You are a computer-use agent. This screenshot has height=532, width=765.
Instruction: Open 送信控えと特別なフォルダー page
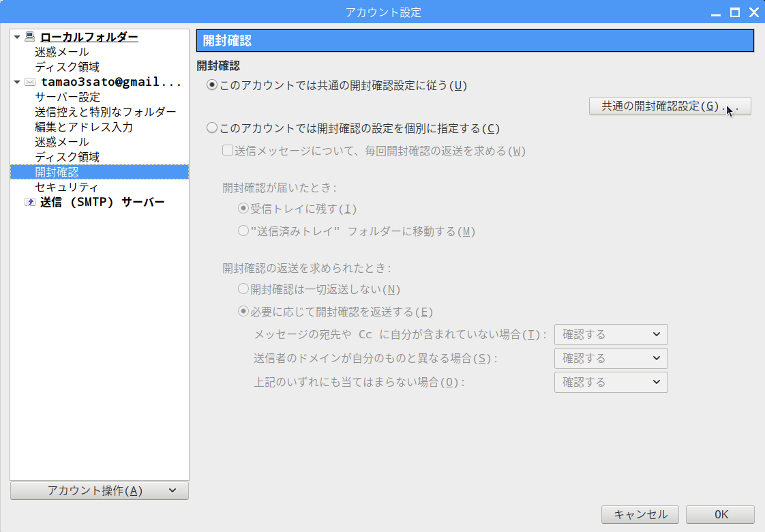[106, 112]
